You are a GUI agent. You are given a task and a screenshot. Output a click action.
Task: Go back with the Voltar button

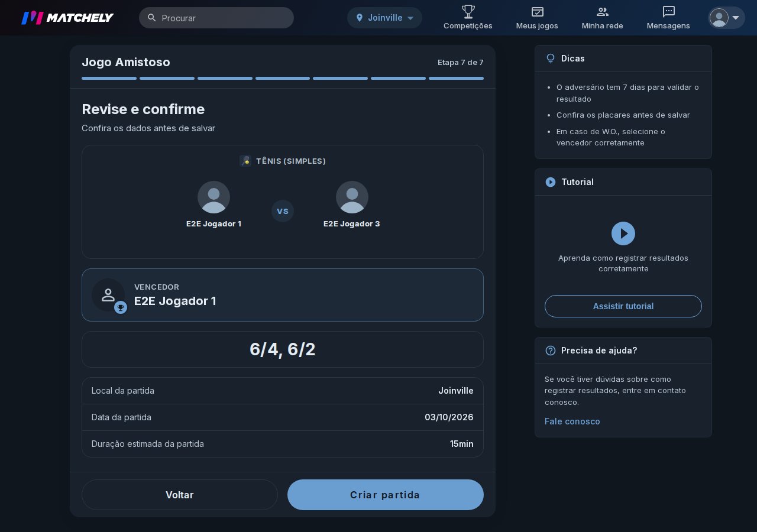tap(180, 495)
